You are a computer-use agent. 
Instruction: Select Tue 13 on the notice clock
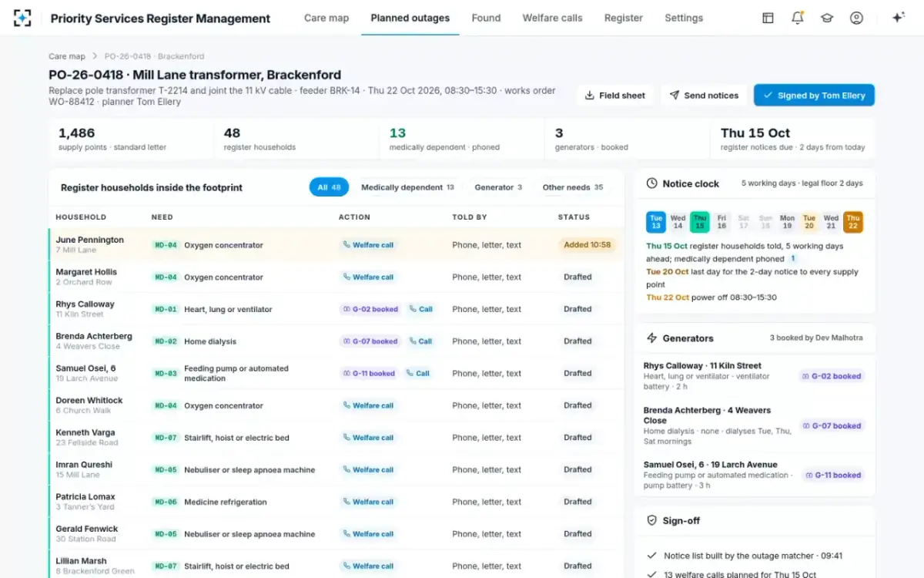[656, 222]
